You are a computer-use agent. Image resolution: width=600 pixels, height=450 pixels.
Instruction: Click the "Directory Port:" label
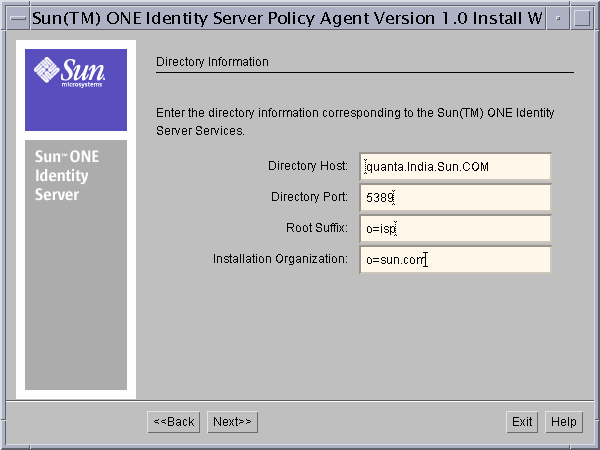309,197
